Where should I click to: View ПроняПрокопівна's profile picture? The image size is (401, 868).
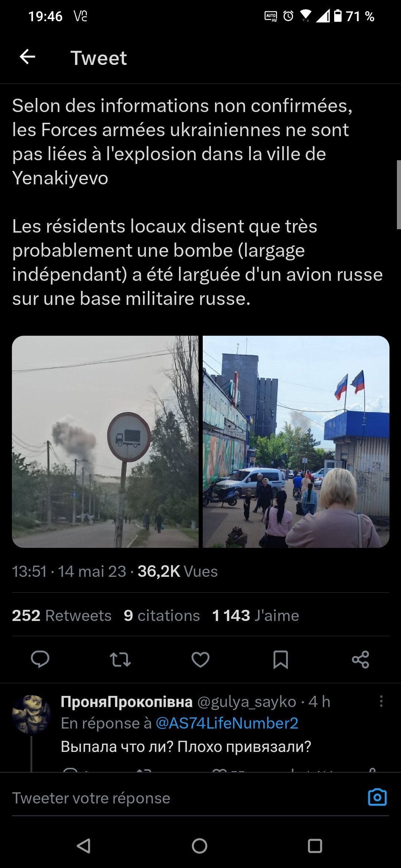32,714
